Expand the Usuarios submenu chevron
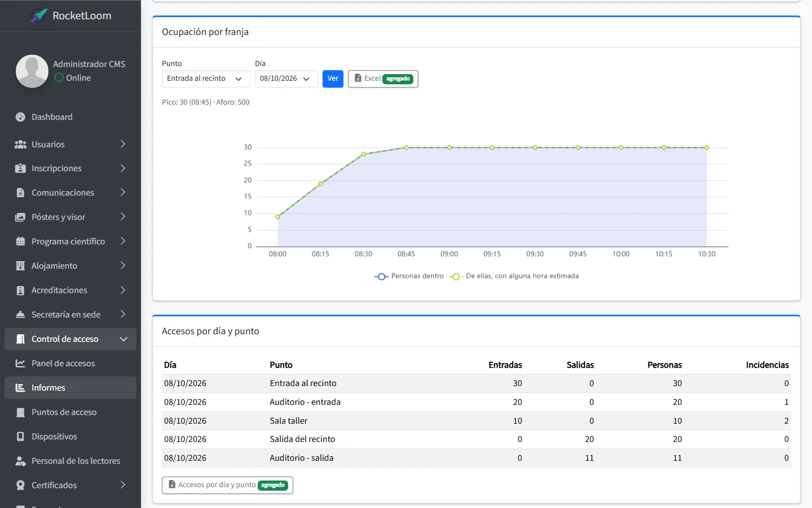This screenshot has height=508, width=812. click(123, 144)
